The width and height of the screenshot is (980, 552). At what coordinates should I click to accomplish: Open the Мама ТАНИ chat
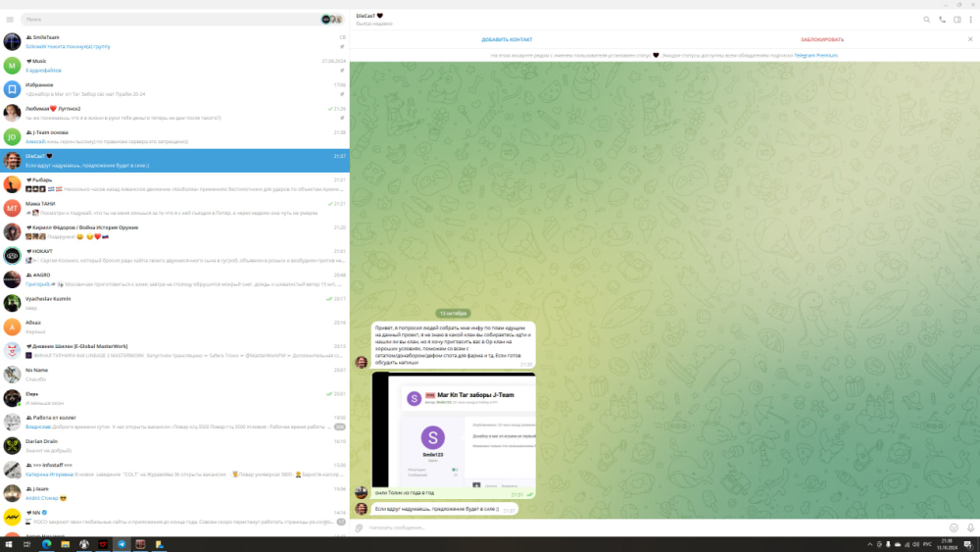(x=174, y=208)
